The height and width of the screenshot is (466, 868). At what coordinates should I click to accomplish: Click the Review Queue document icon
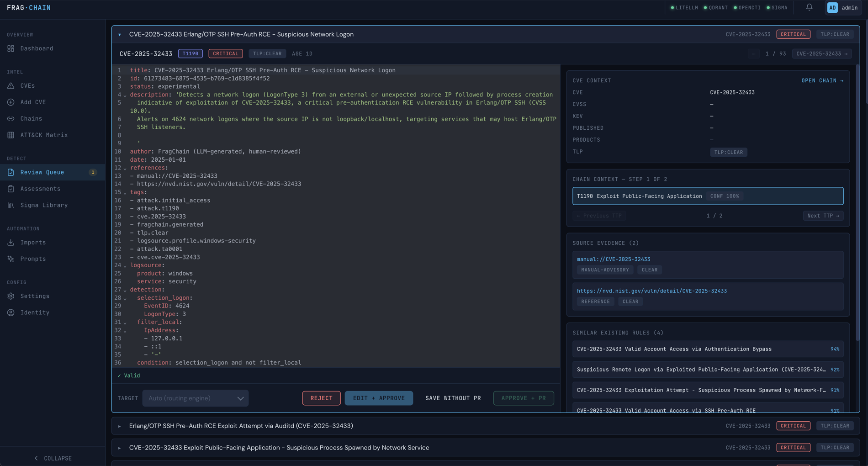(11, 172)
